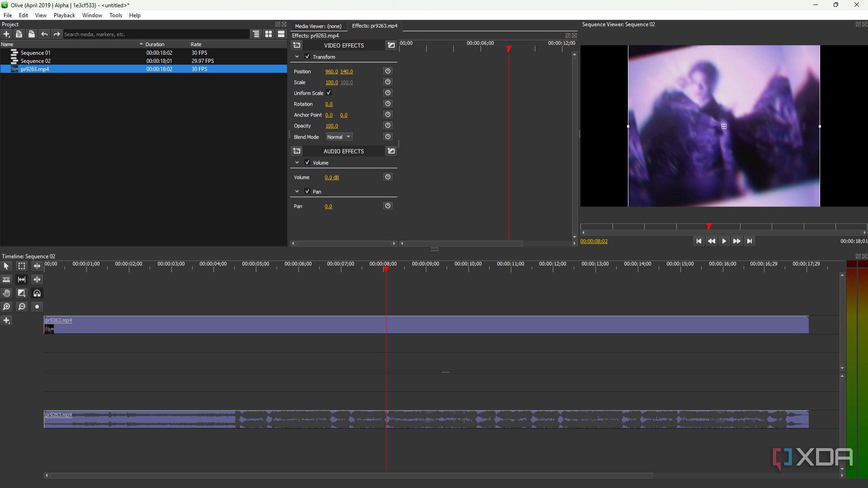Click the Open project icon
Viewport: 868px width, 488px height.
coord(19,34)
